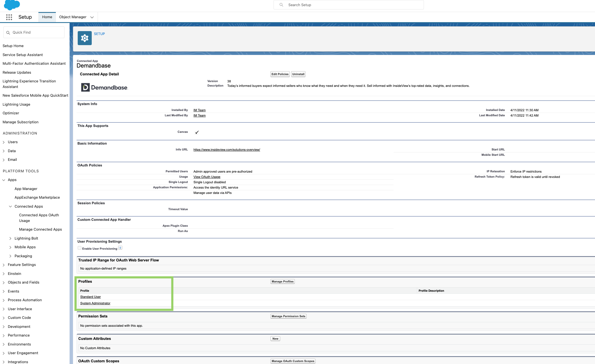Open the insideview.com Info URL link
Image resolution: width=595 pixels, height=364 pixels.
click(227, 150)
